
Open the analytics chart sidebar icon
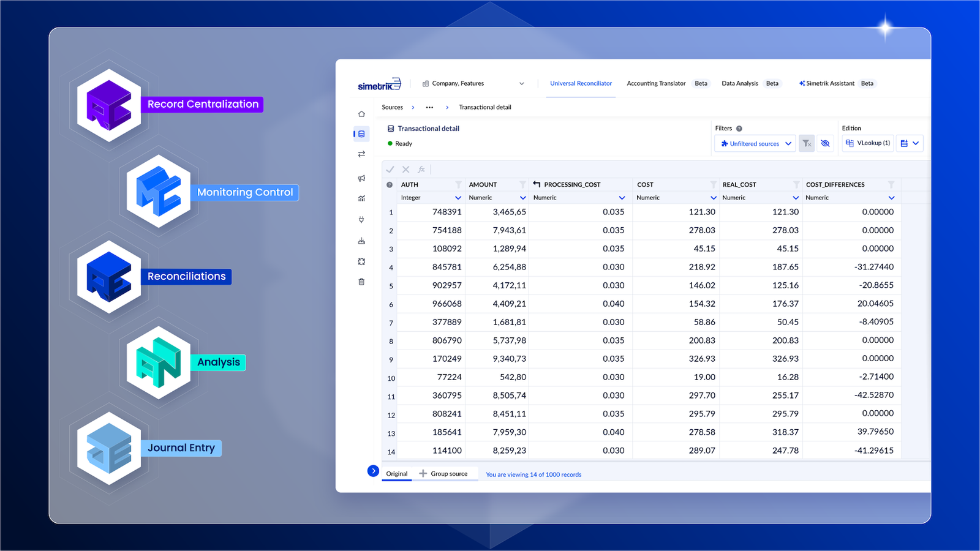[x=361, y=198]
